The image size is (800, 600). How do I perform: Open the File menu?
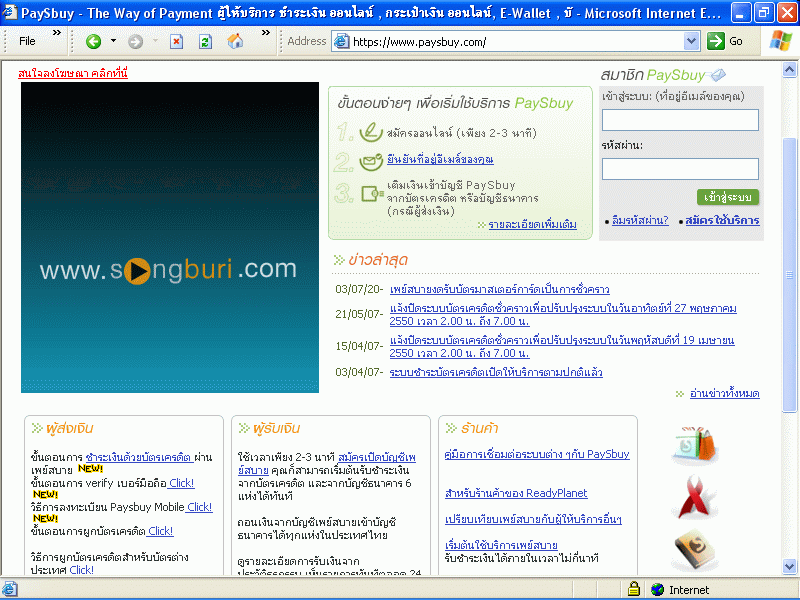(x=27, y=41)
